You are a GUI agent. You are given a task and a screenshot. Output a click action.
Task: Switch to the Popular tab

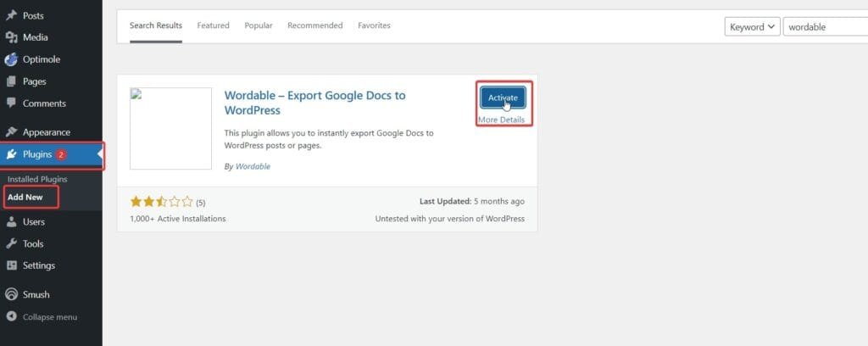[259, 25]
